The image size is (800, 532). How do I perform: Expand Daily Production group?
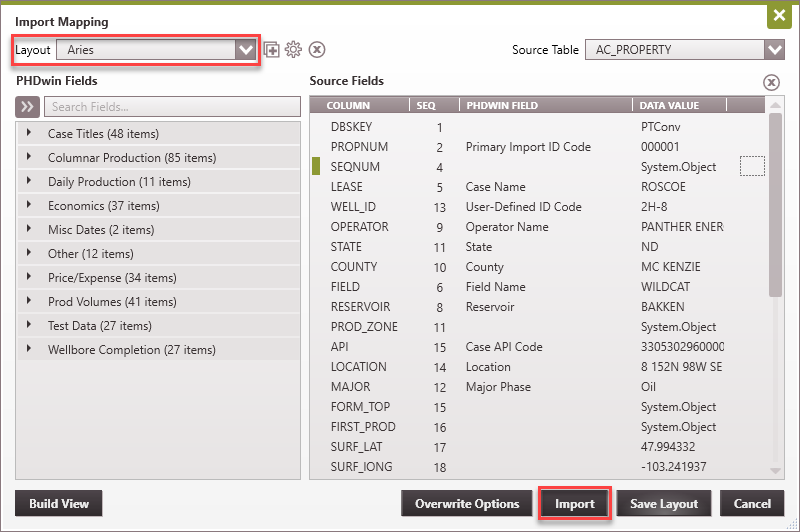(29, 181)
